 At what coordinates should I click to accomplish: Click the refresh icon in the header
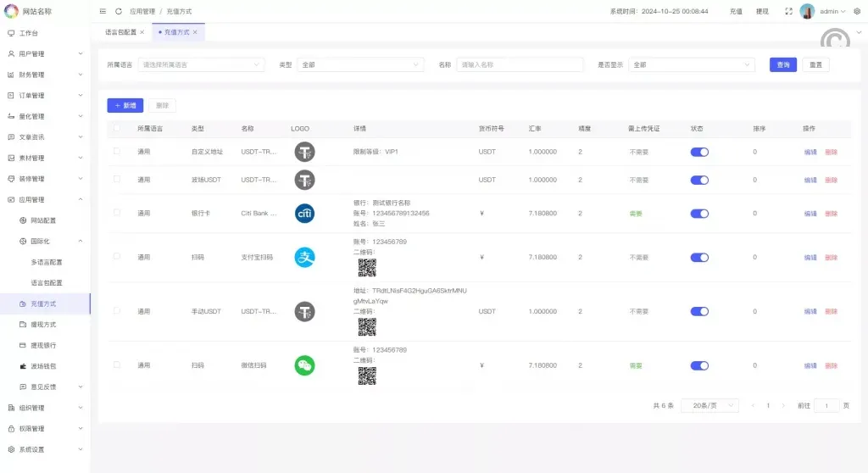tap(119, 12)
